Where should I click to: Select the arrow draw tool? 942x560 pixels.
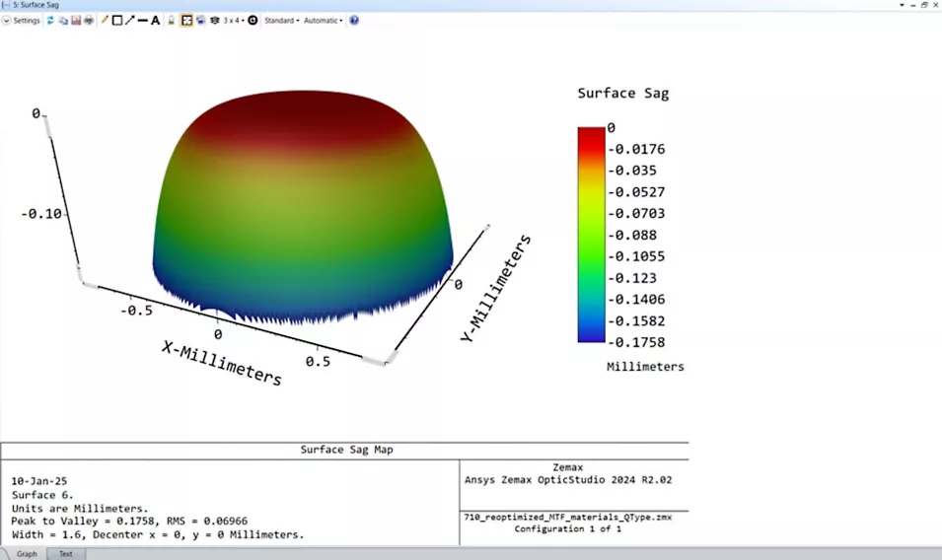(130, 21)
